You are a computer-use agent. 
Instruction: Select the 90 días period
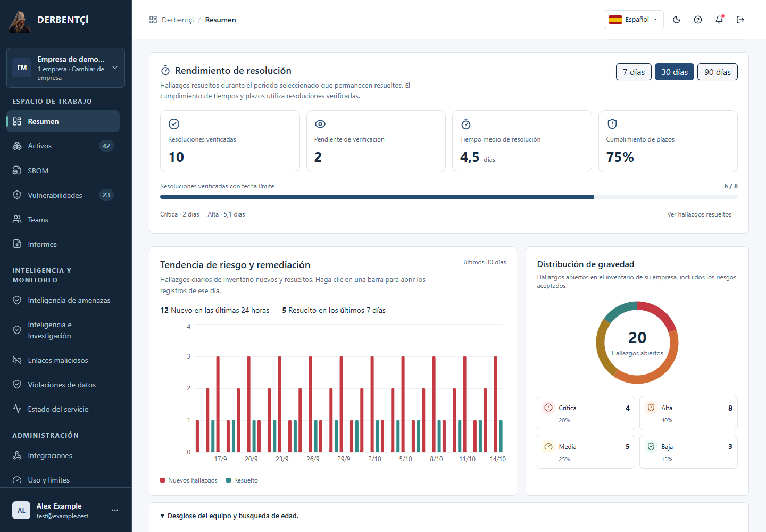click(718, 72)
